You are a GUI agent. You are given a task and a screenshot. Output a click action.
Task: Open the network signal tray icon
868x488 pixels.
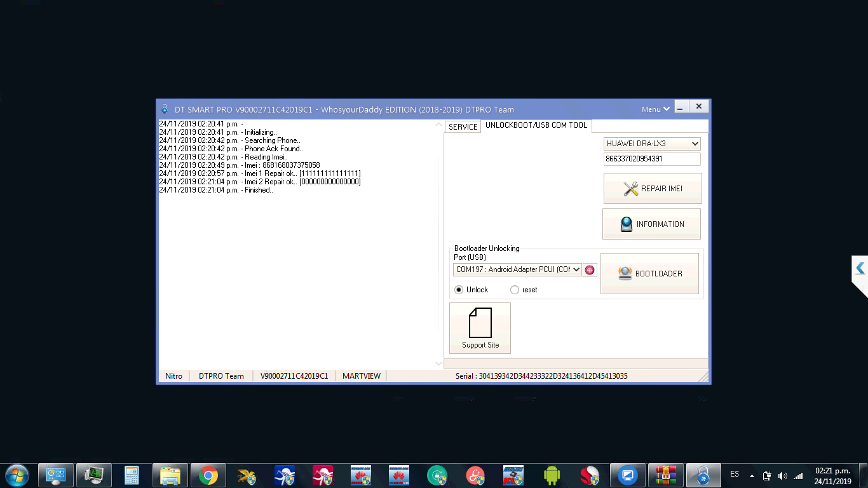(x=799, y=476)
